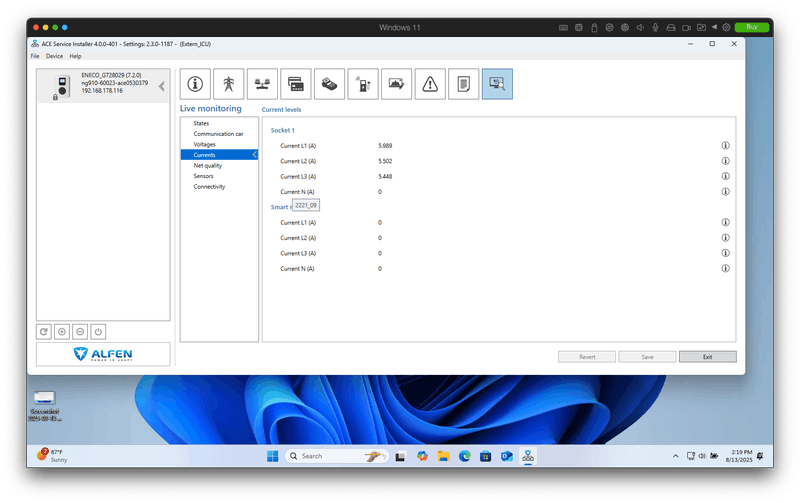Viewport: 800px width, 503px height.
Task: Open the warning triangle tab icon
Action: click(x=430, y=84)
